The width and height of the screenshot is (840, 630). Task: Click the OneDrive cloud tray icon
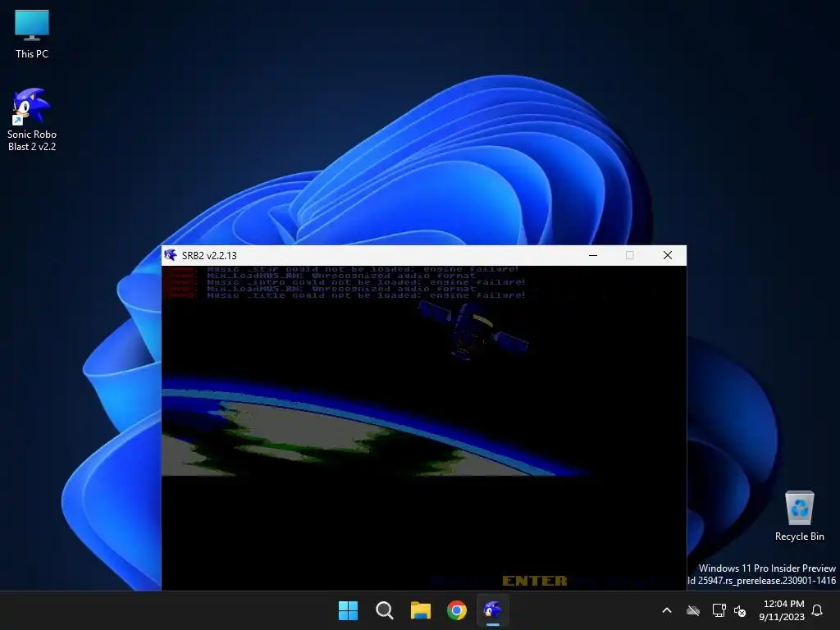click(x=693, y=610)
